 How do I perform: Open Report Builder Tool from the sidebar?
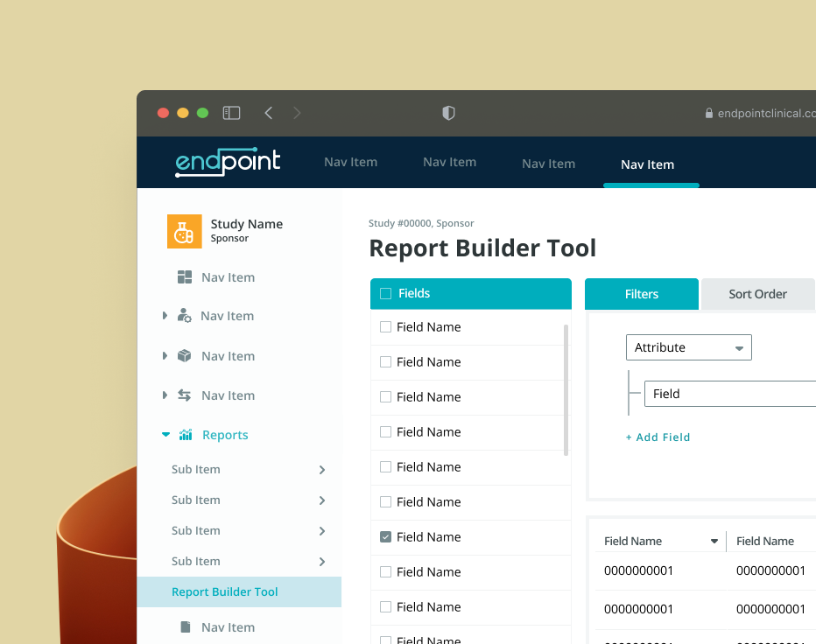tap(225, 591)
